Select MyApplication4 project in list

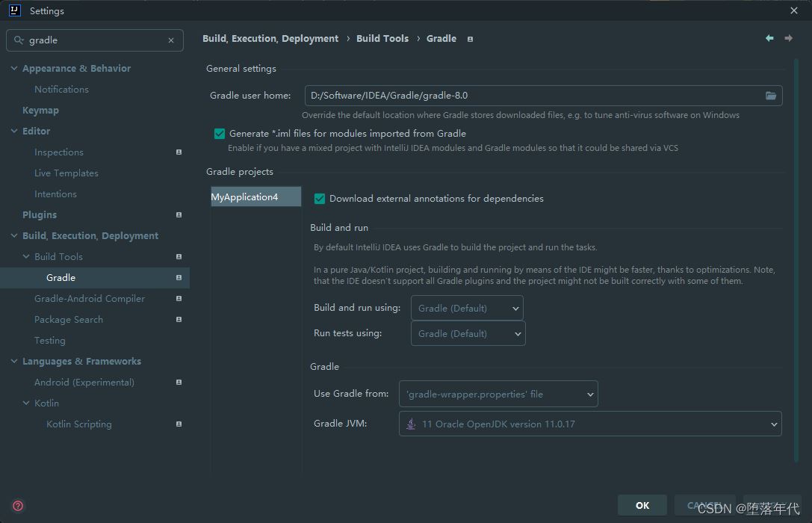[x=255, y=196]
